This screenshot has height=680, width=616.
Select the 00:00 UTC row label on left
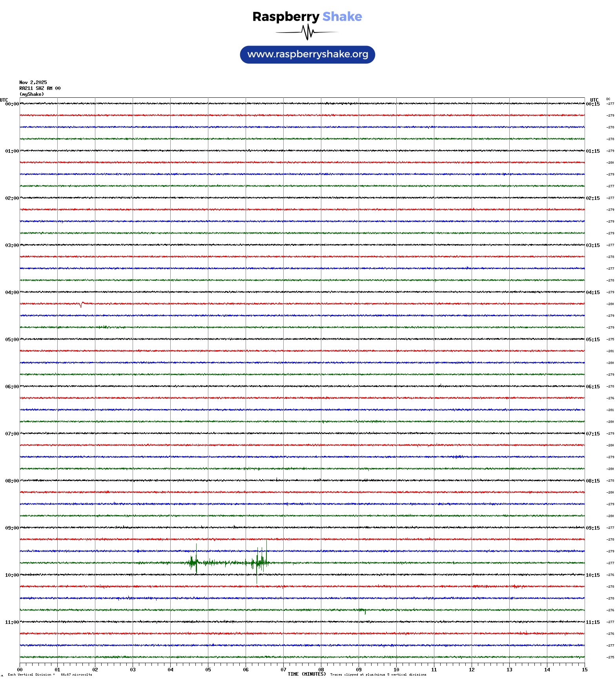(x=12, y=104)
